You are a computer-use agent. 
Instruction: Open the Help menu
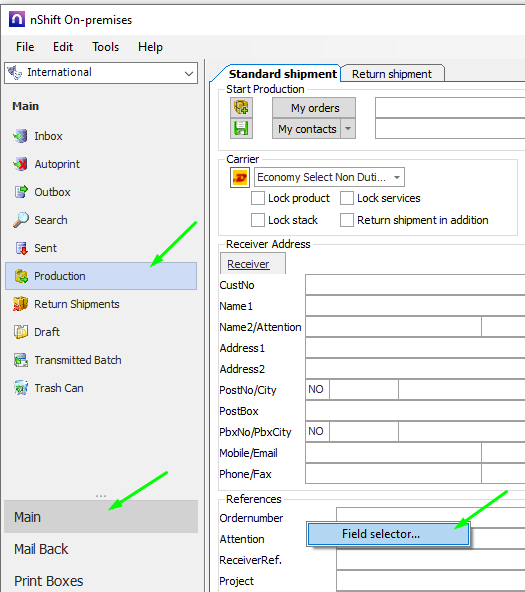pyautogui.click(x=150, y=47)
